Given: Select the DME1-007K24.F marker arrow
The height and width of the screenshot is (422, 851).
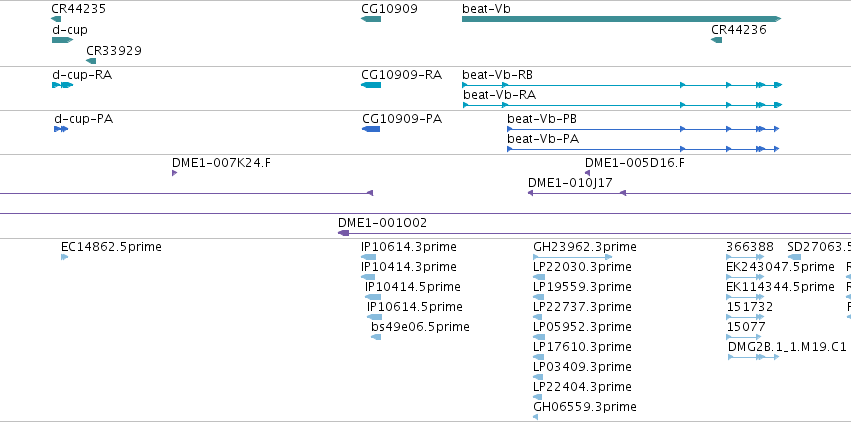Looking at the screenshot, I should pos(174,173).
